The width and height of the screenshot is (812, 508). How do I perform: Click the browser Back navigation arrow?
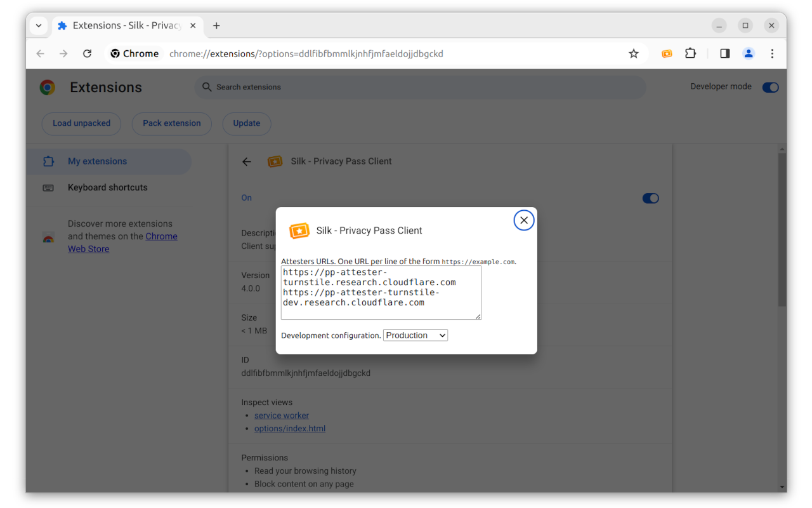(x=41, y=54)
